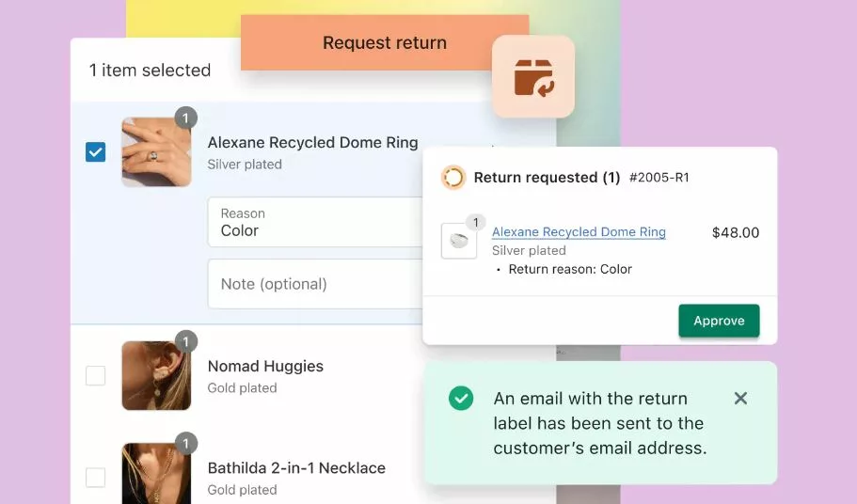
Task: Click the Note (optional) input field
Action: coord(315,284)
